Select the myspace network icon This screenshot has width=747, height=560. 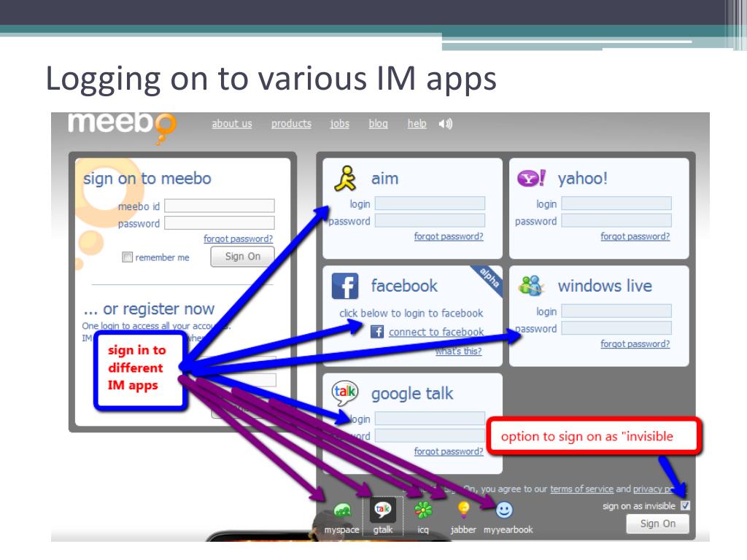pyautogui.click(x=342, y=511)
